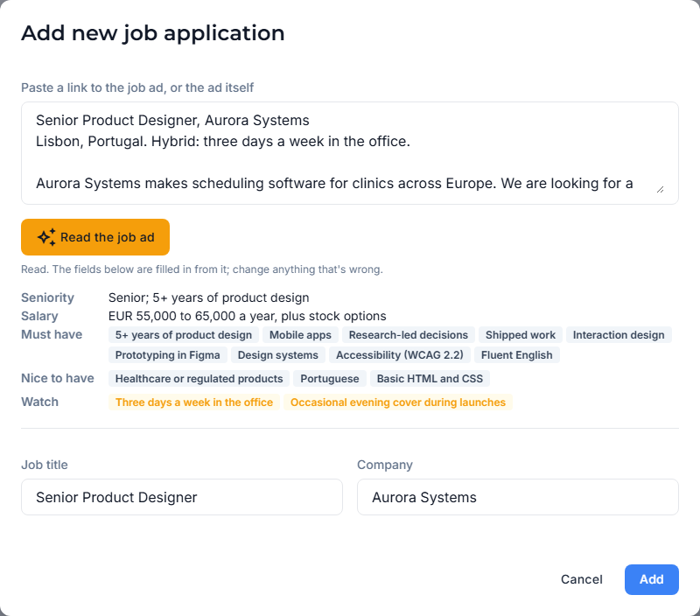Screen dimensions: 700x616
Task: Cancel the new job application dialog
Action: tap(581, 579)
